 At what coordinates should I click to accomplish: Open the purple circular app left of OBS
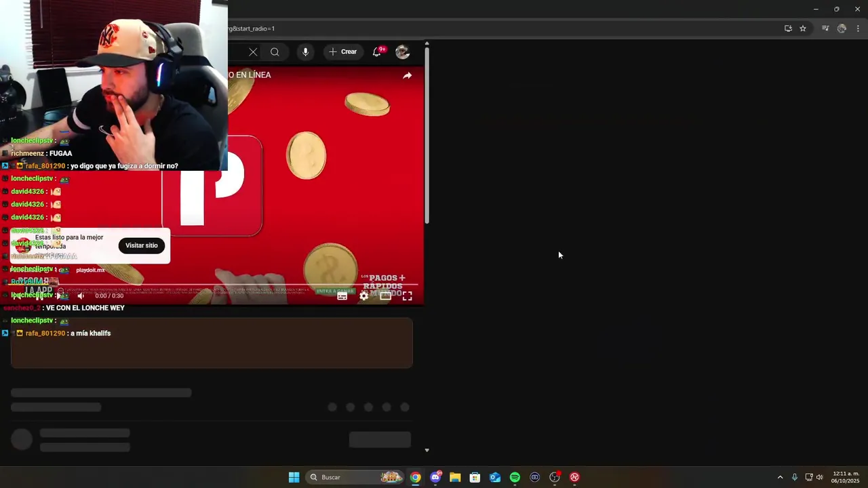pos(534,477)
